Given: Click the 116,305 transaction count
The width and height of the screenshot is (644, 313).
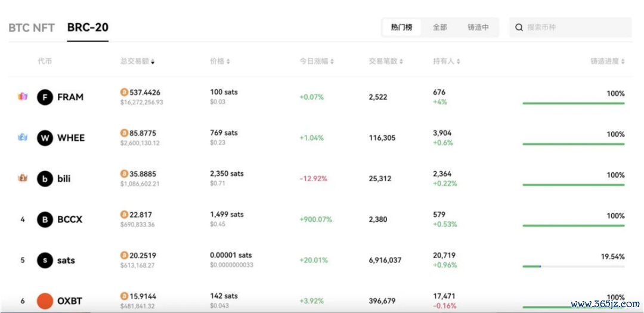Looking at the screenshot, I should coord(382,138).
